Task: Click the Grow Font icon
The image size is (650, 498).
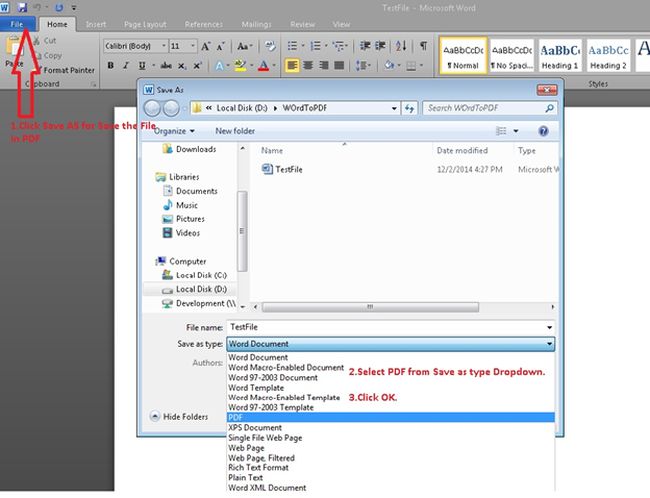Action: pyautogui.click(x=206, y=46)
